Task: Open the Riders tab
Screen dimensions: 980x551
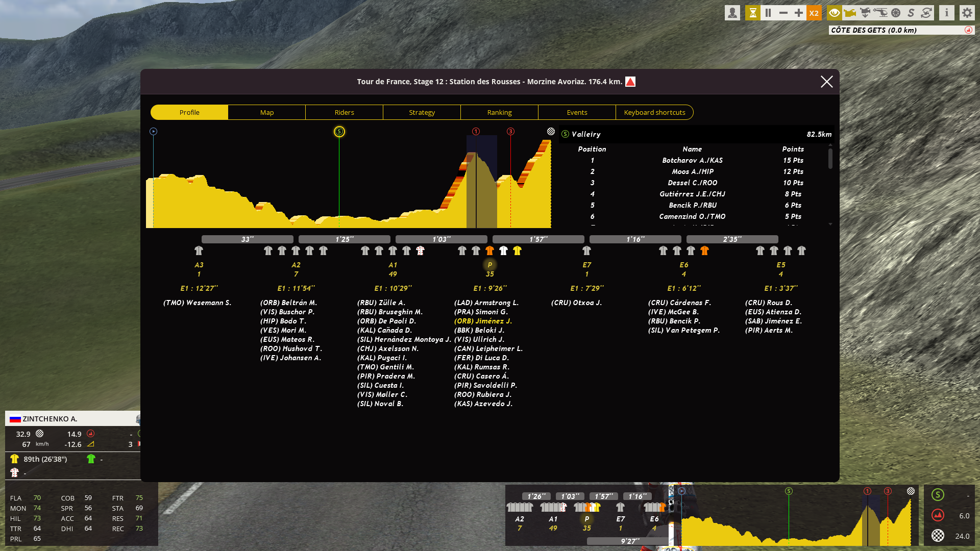Action: coord(345,112)
